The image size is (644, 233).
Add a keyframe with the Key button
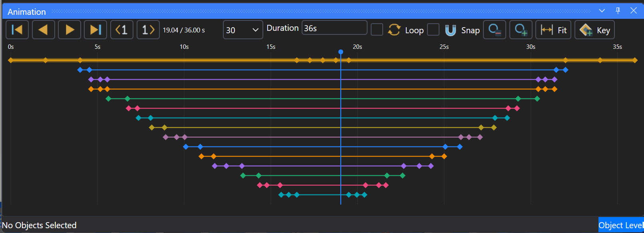pos(594,30)
